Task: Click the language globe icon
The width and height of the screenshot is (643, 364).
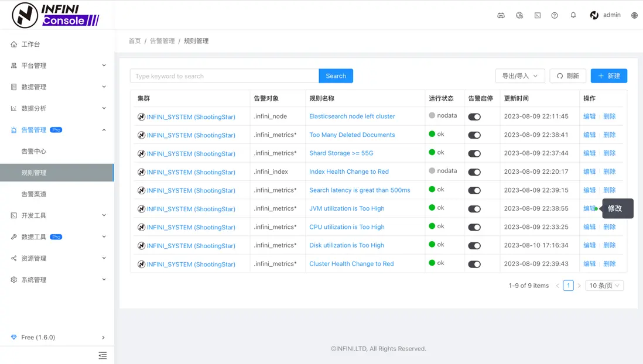Action: (634, 15)
